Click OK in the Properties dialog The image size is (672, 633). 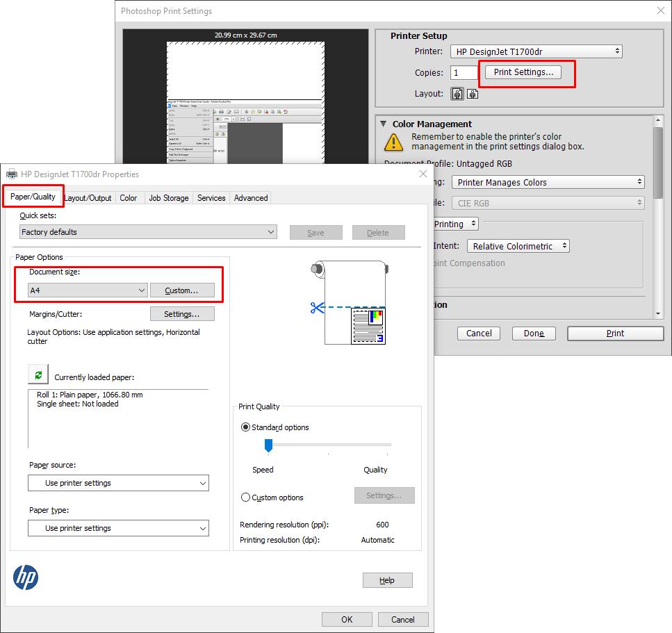coord(347,619)
